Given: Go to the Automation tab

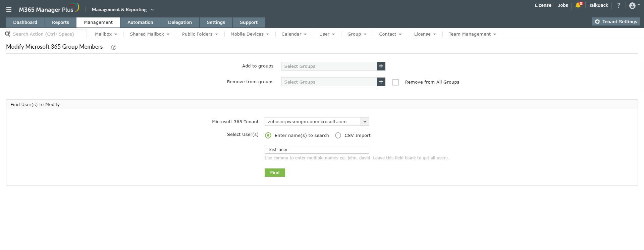Looking at the screenshot, I should tap(140, 22).
